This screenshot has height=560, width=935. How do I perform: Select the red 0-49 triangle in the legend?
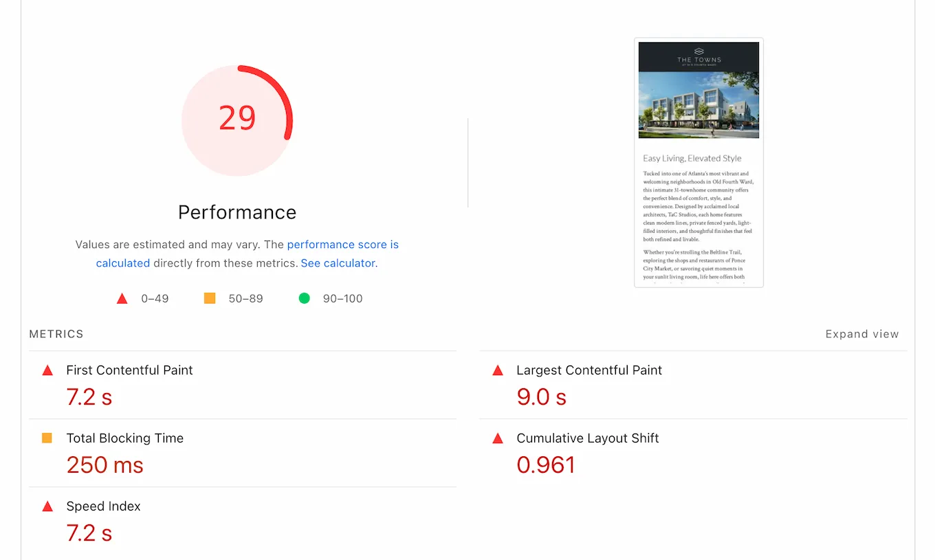tap(122, 298)
